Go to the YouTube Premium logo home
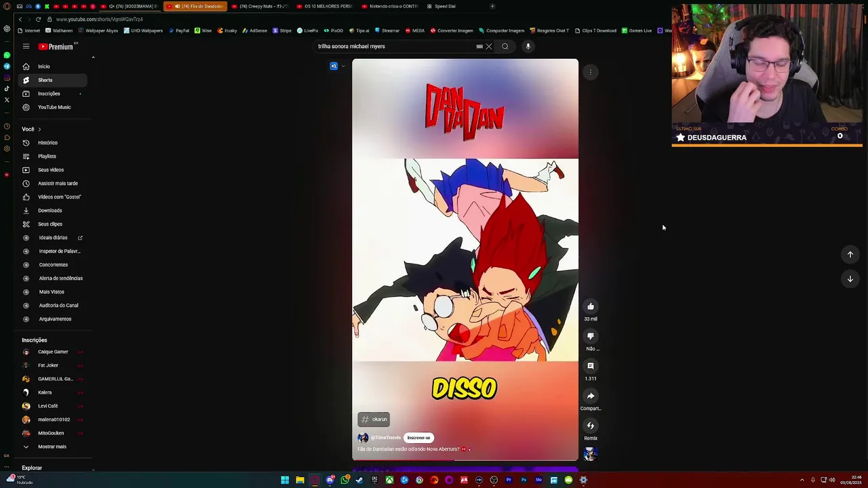The image size is (868, 488). [x=56, y=46]
